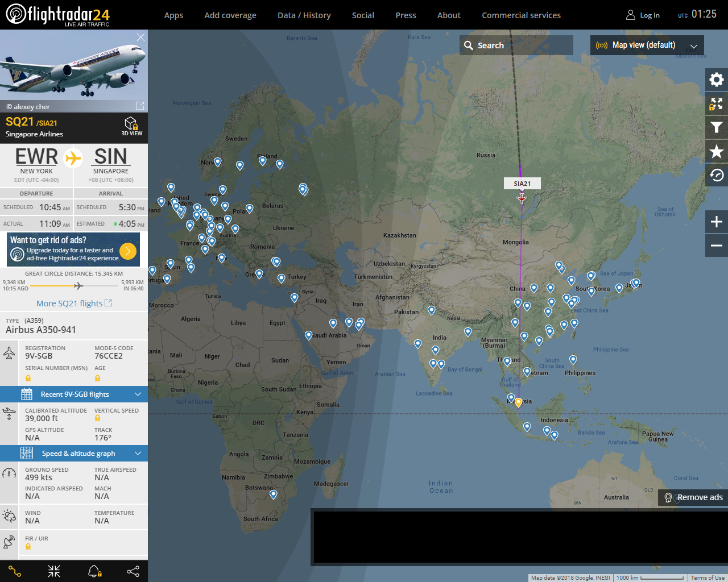Open the Press menu
The image size is (728, 582).
(x=406, y=15)
